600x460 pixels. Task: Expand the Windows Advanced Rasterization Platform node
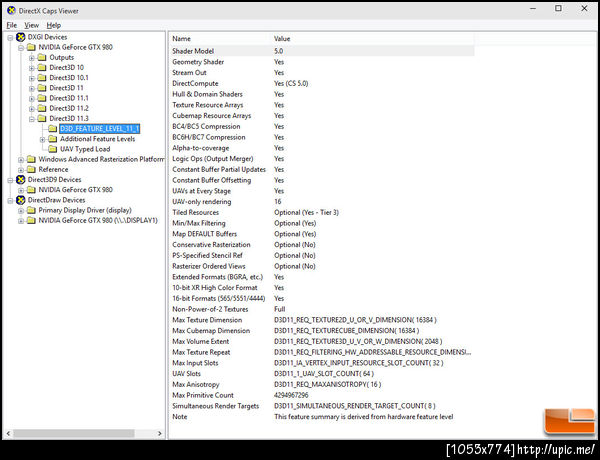click(x=21, y=160)
